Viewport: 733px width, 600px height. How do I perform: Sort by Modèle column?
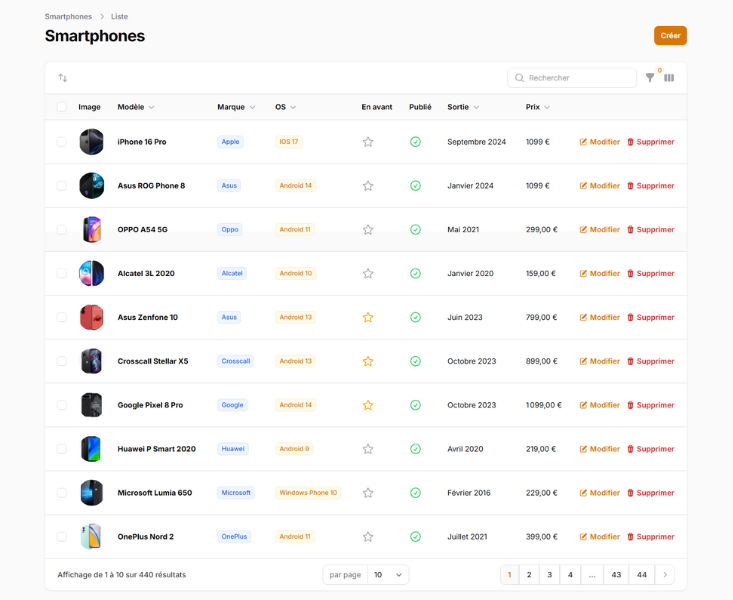point(136,107)
